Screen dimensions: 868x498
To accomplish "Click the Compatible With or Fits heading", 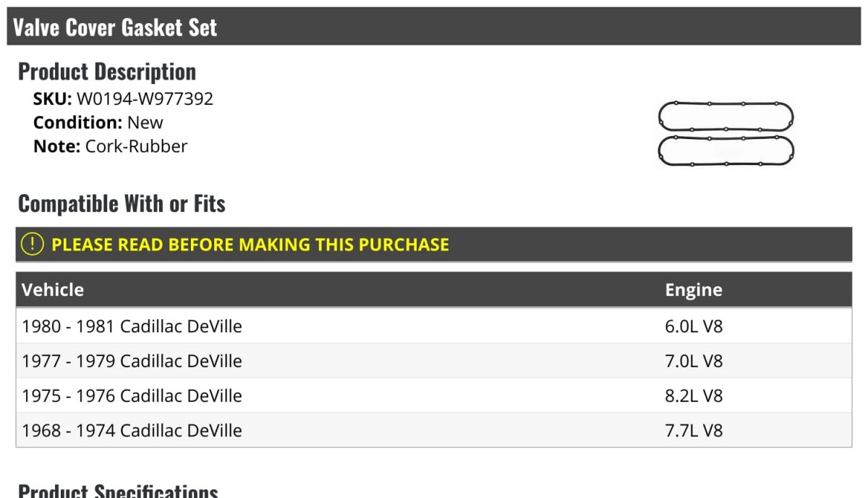I will click(x=122, y=204).
